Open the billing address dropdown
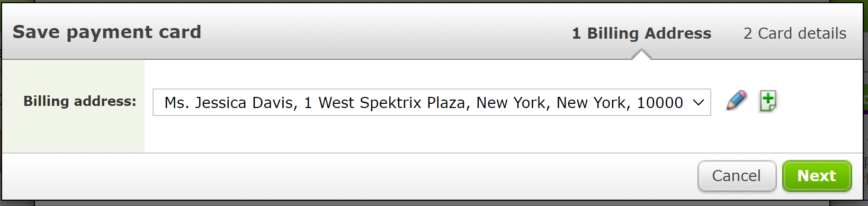The image size is (868, 206). point(432,102)
